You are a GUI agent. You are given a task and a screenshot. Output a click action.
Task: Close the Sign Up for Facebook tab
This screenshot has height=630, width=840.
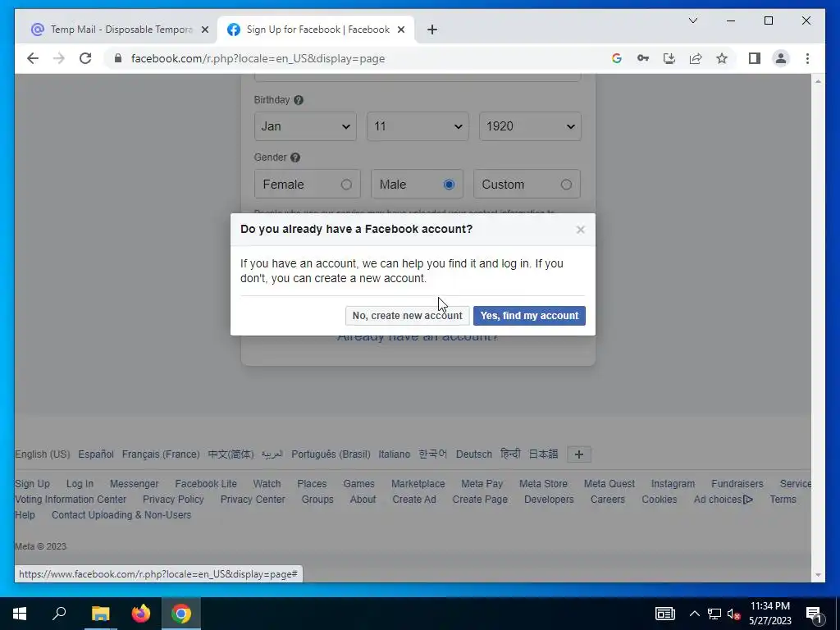(x=400, y=30)
